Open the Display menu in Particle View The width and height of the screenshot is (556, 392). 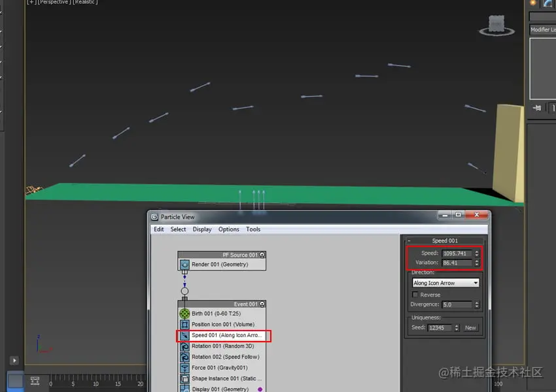pos(202,229)
